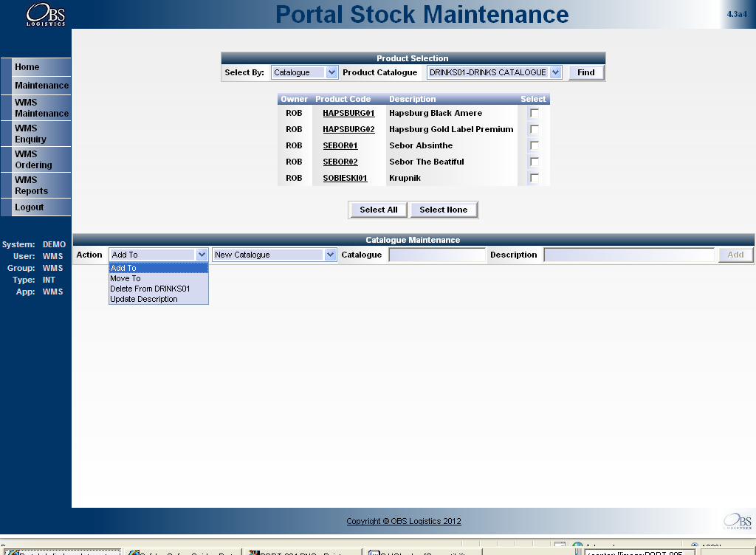The width and height of the screenshot is (756, 555).
Task: Click the Find button
Action: click(585, 72)
